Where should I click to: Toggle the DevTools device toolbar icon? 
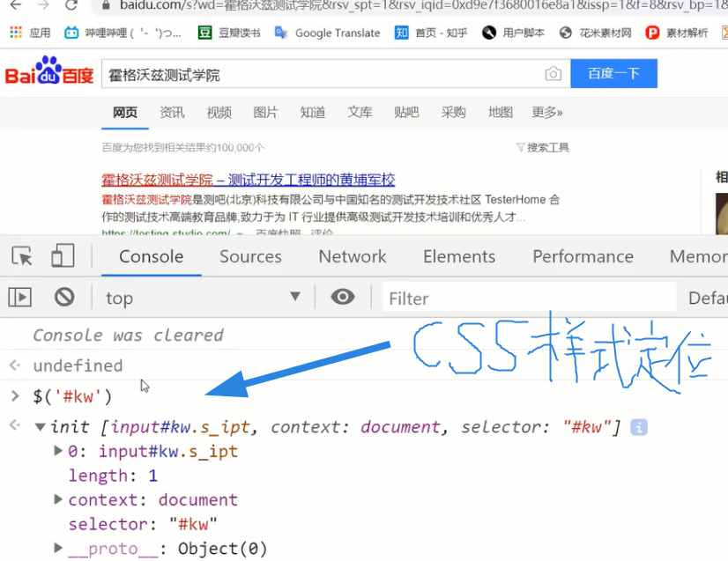[63, 255]
